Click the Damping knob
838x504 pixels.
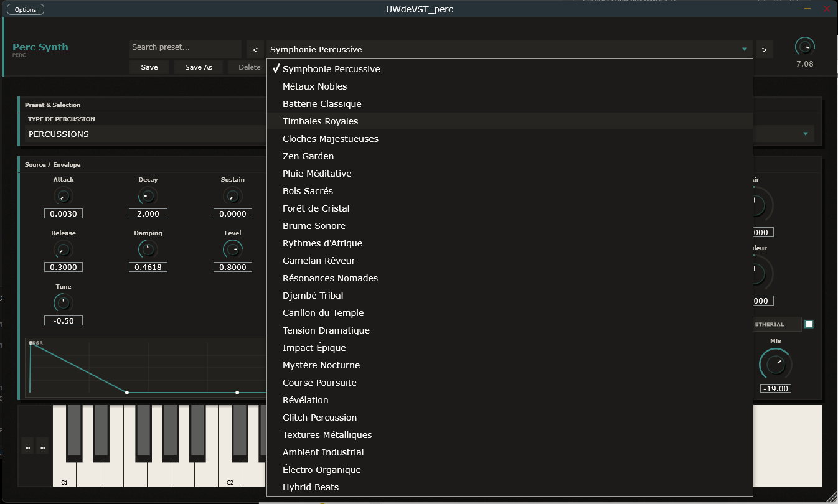148,250
